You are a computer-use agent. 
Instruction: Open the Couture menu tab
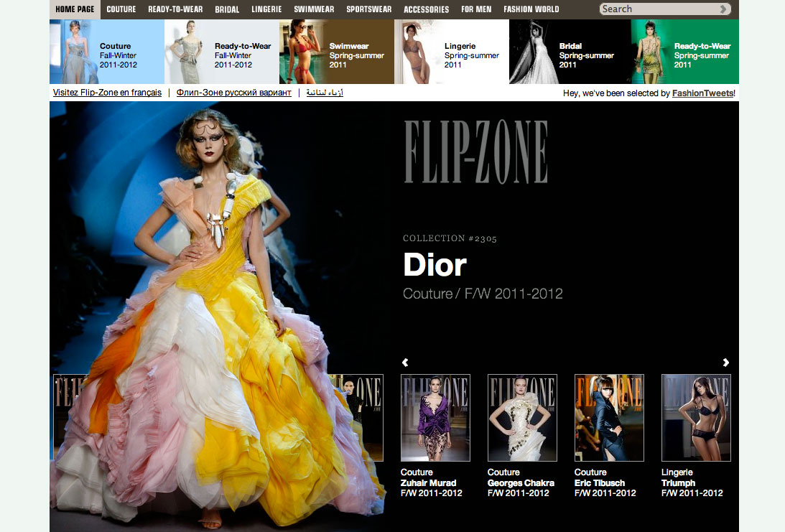coord(121,9)
